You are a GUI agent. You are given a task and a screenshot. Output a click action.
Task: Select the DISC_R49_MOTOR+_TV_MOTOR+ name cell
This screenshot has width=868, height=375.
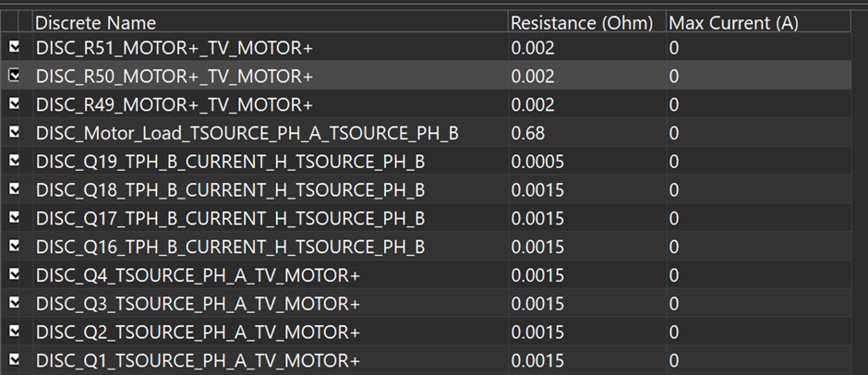[x=175, y=104]
